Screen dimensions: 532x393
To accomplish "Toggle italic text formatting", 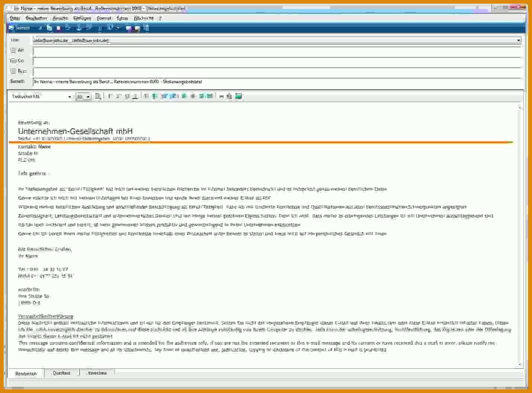I will [119, 96].
